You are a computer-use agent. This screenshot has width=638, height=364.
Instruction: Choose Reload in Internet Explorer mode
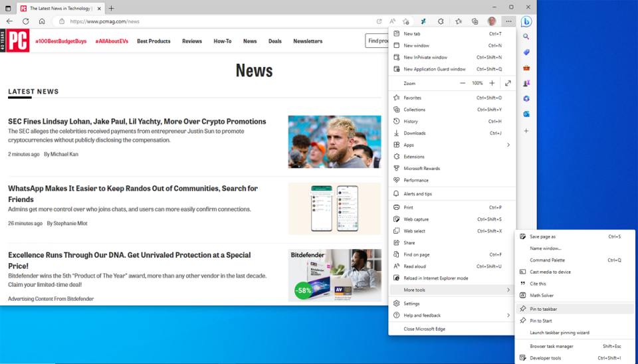pos(452,278)
